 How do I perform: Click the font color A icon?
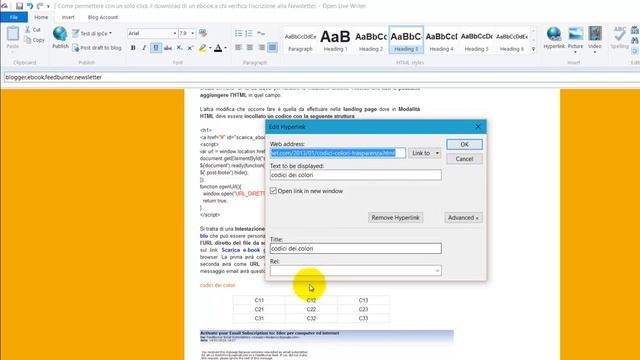[x=218, y=48]
